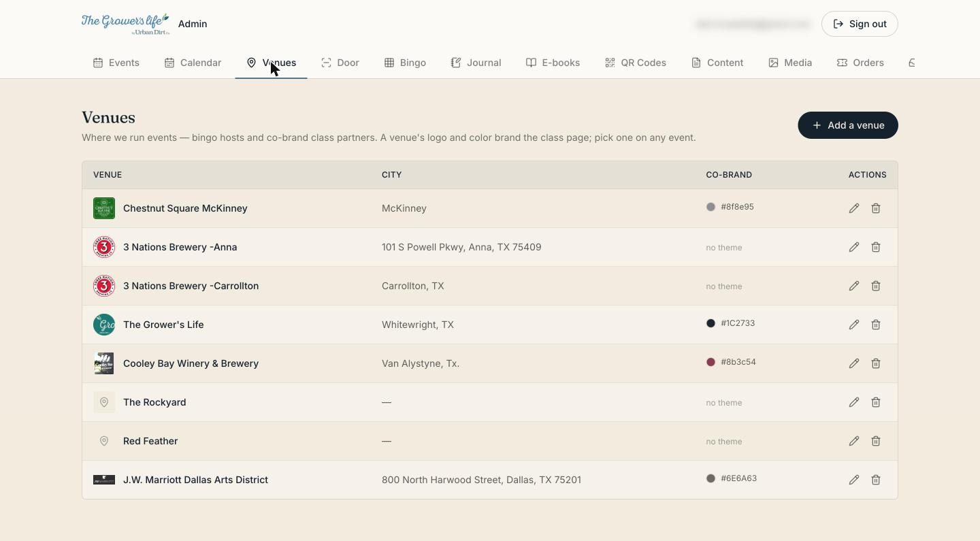Click the 101 S Powell Pkwy address
Viewport: 980px width, 541px height.
point(461,247)
